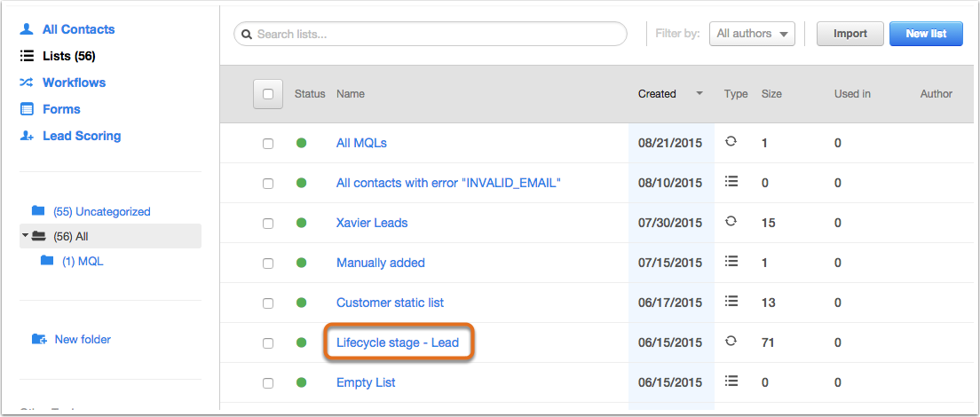Open Lead Scoring from the sidebar

coord(82,136)
